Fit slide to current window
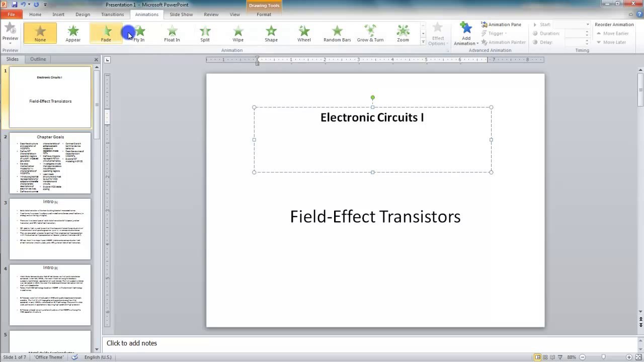The height and width of the screenshot is (362, 644). click(638, 357)
